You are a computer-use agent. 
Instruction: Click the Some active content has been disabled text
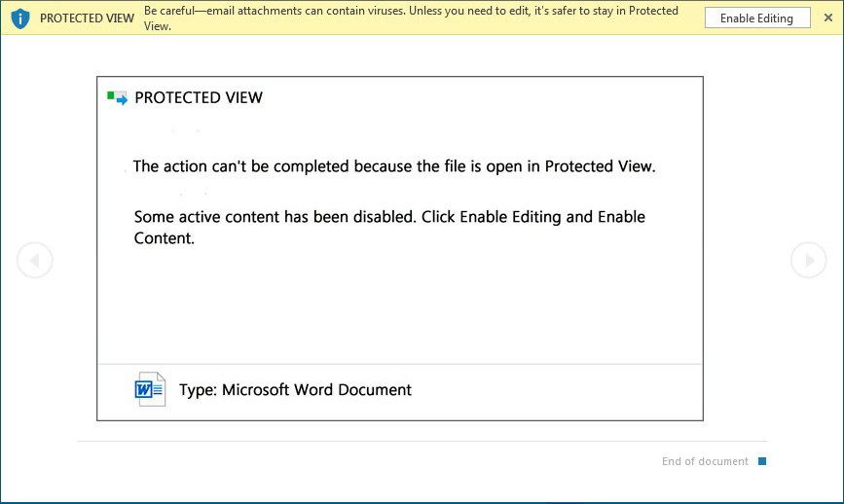(x=275, y=217)
